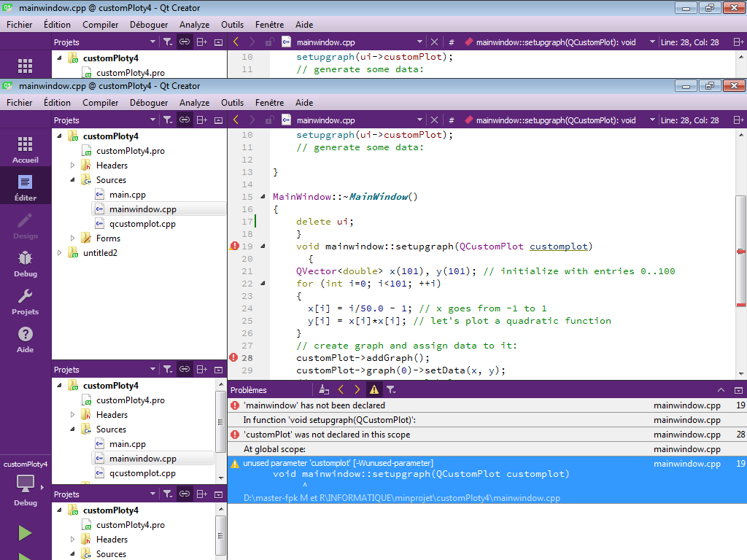Toggle the code fold arrow at line 22
The width and height of the screenshot is (747, 560).
(x=264, y=284)
